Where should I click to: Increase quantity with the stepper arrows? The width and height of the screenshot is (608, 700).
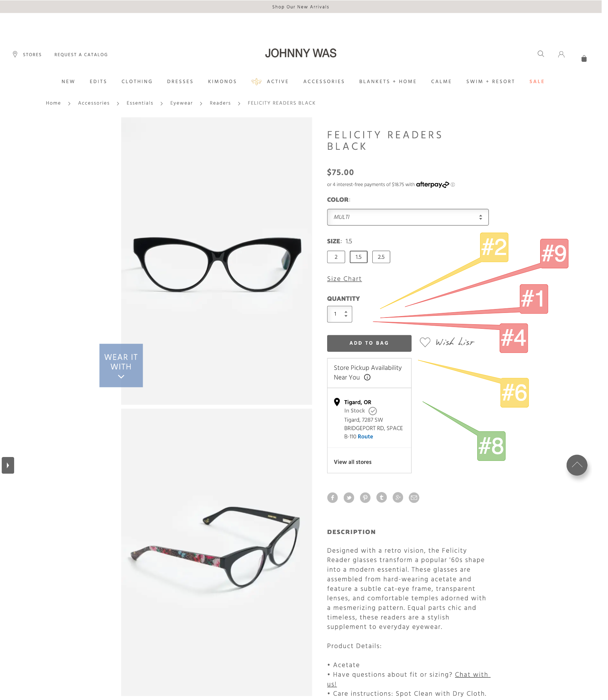(346, 312)
